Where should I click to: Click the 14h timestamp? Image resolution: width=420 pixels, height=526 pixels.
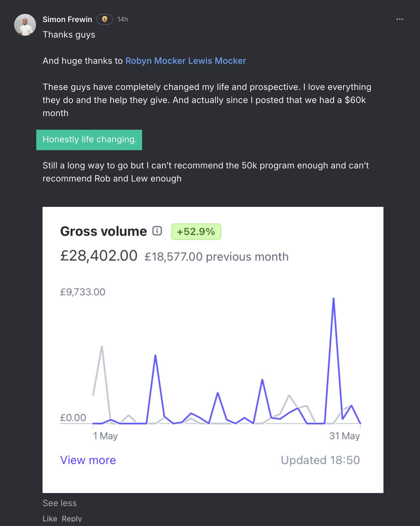tap(122, 19)
